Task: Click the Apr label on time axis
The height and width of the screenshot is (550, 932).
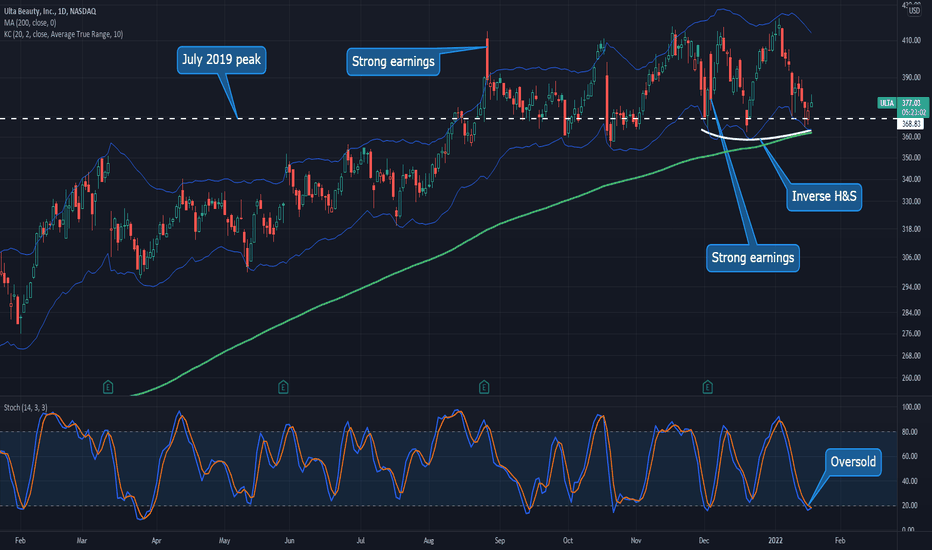Action: pos(156,540)
